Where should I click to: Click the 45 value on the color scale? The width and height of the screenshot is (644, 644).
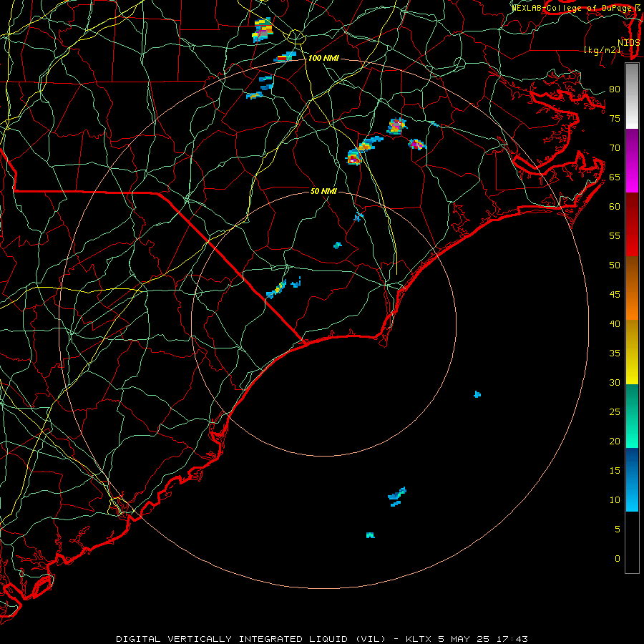pos(615,295)
